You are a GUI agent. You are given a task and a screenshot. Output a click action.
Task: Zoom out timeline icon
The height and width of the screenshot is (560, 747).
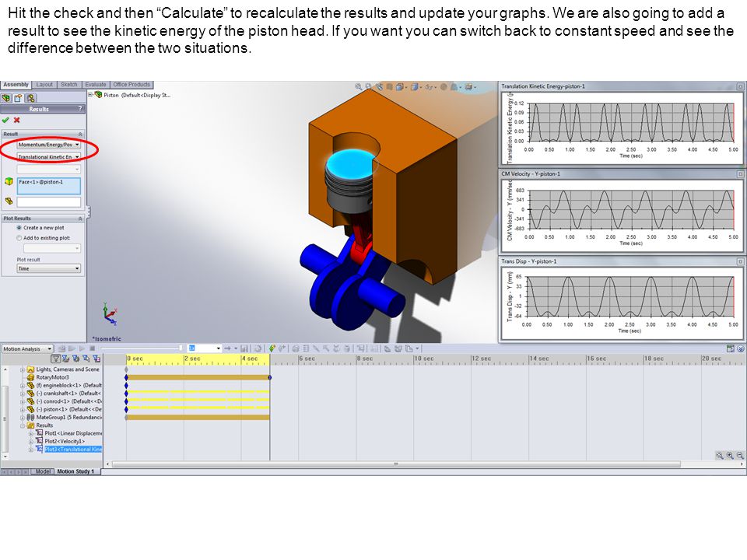[739, 456]
